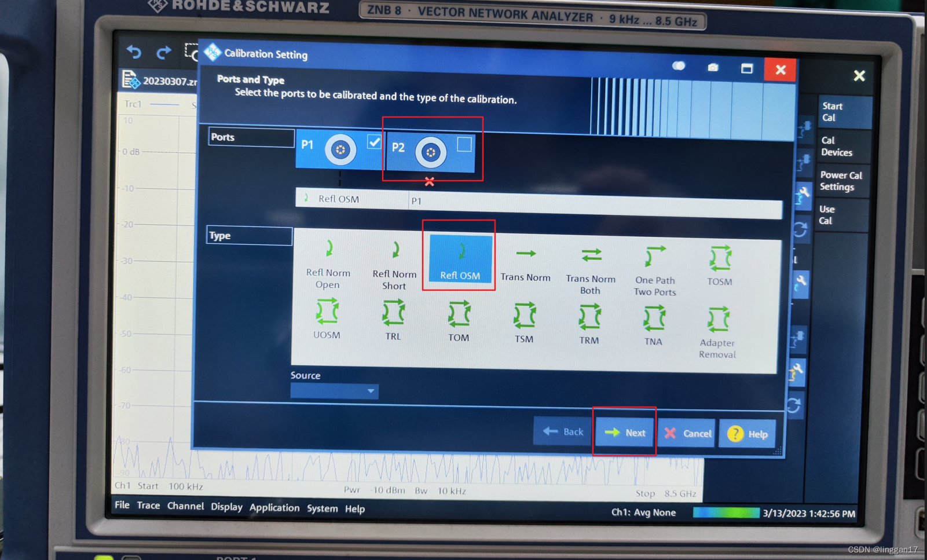Toggle the switch in dialog title bar
The width and height of the screenshot is (927, 560).
pyautogui.click(x=679, y=66)
